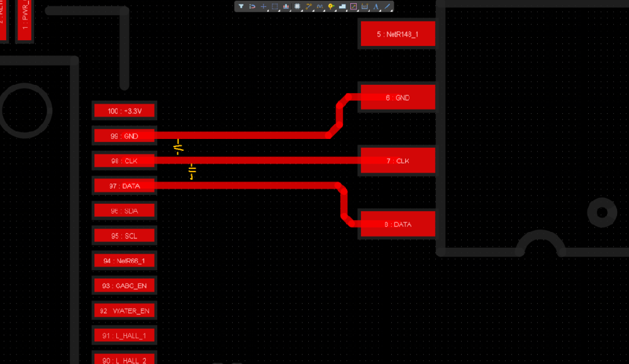Image resolution: width=629 pixels, height=364 pixels.
Task: Click pad 100 labeled +3.3V
Action: [124, 111]
